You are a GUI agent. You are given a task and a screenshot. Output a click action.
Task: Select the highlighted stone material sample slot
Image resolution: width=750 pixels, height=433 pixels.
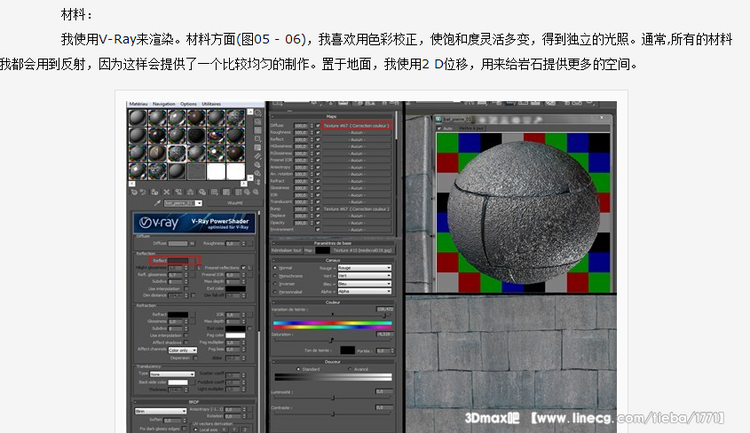pos(177,153)
